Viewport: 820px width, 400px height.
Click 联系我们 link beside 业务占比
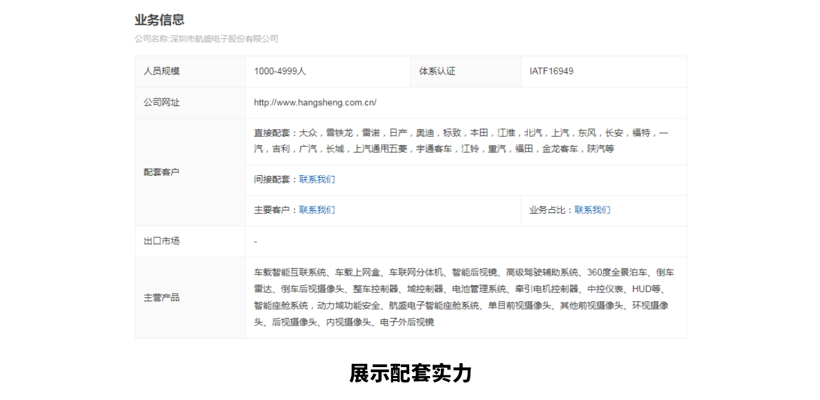point(592,210)
